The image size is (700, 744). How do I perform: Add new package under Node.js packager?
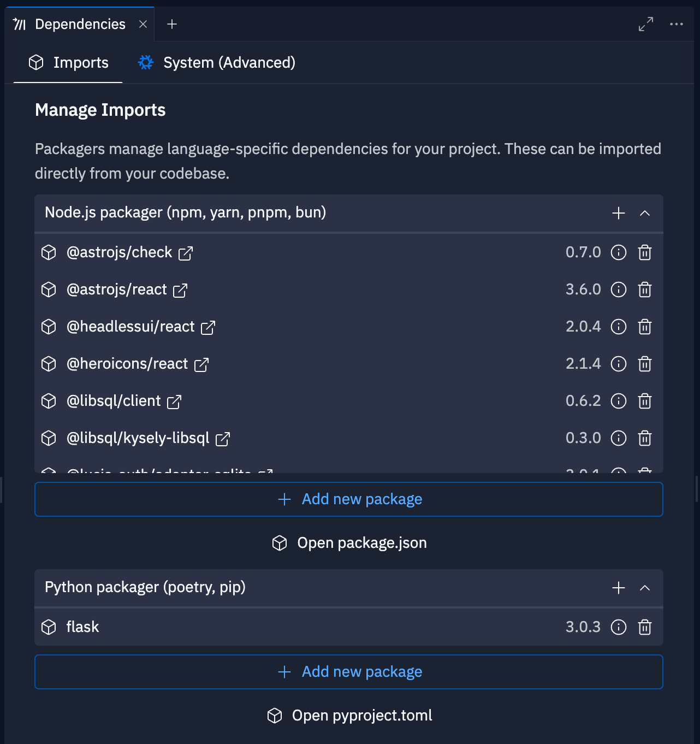click(349, 499)
